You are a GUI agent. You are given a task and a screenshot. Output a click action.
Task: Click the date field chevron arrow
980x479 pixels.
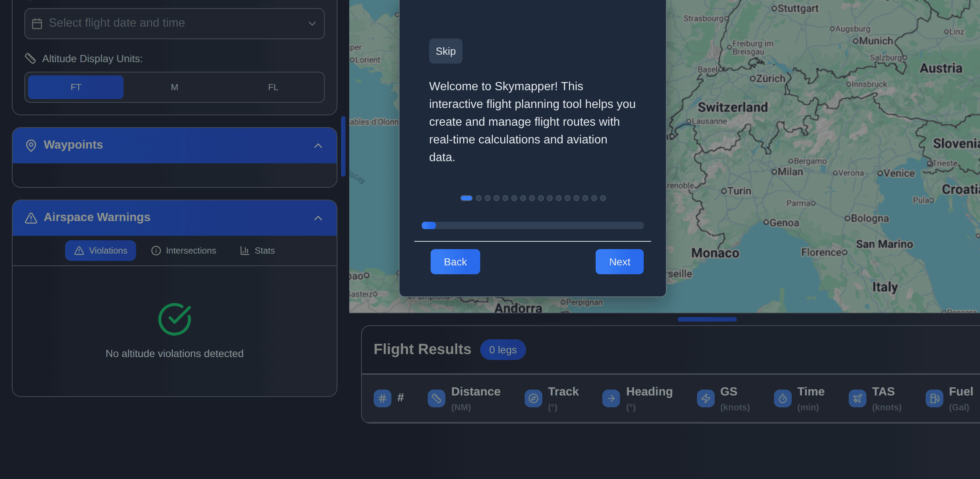312,24
